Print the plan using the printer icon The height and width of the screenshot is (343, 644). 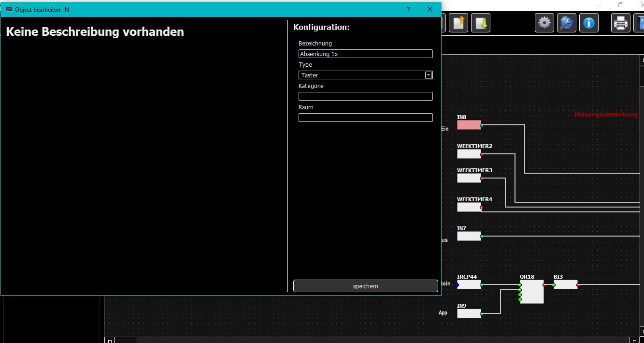coord(621,23)
